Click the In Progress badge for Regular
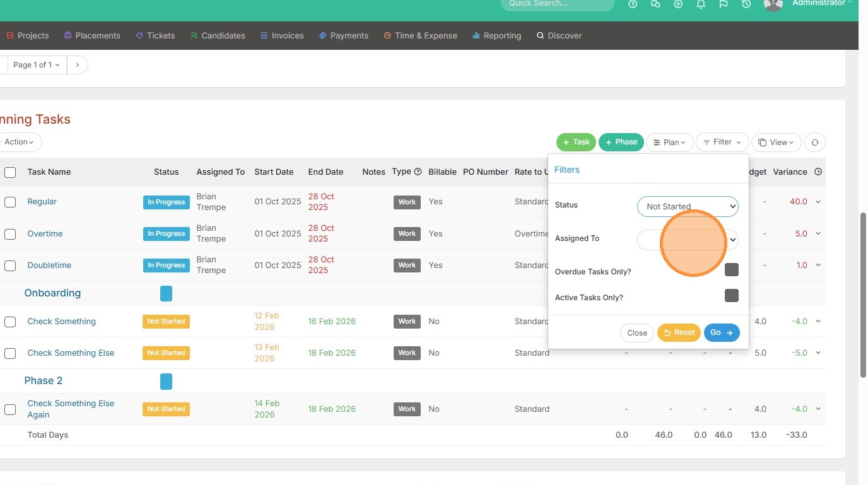Screen dimensions: 868x485 coord(166,202)
